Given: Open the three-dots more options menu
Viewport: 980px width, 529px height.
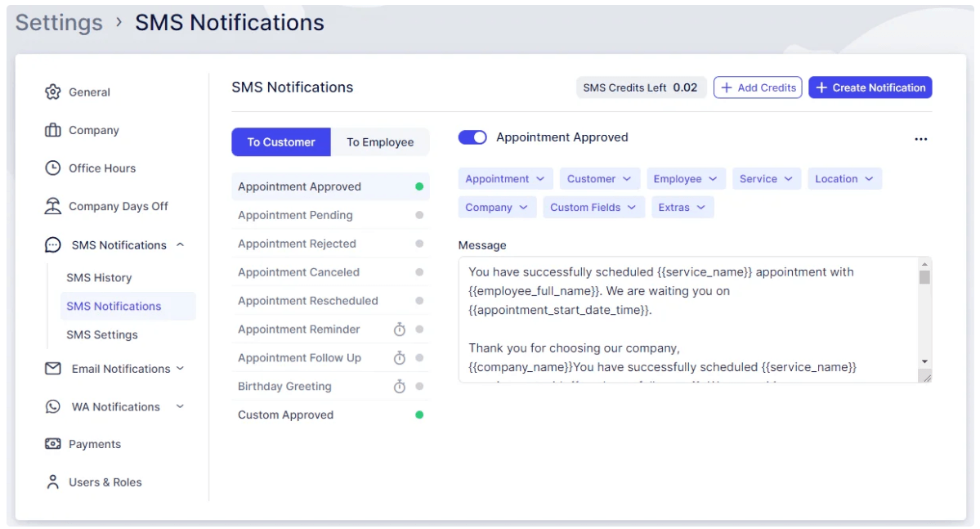Looking at the screenshot, I should coord(920,139).
